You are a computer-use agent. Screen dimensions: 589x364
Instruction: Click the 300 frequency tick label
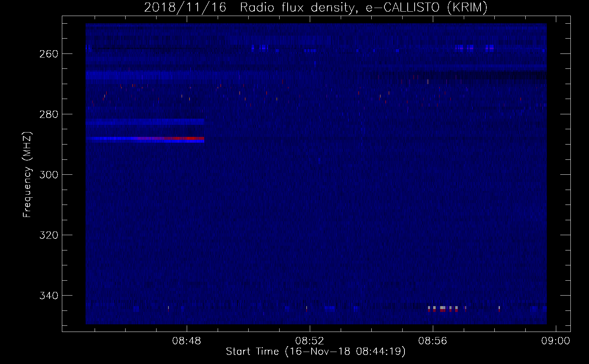pyautogui.click(x=49, y=175)
